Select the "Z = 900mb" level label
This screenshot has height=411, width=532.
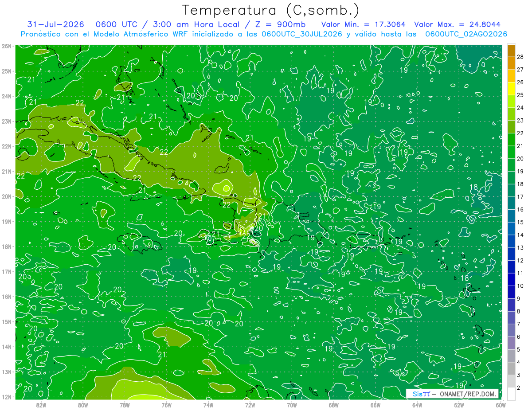(x=282, y=24)
